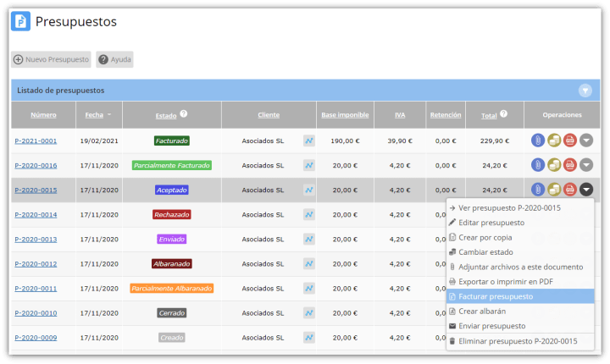Select Enviar presupuesto menu entry

(520, 326)
